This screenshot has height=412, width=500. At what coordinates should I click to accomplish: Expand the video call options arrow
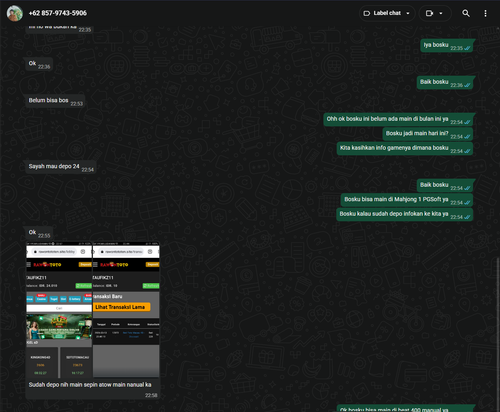pos(441,13)
